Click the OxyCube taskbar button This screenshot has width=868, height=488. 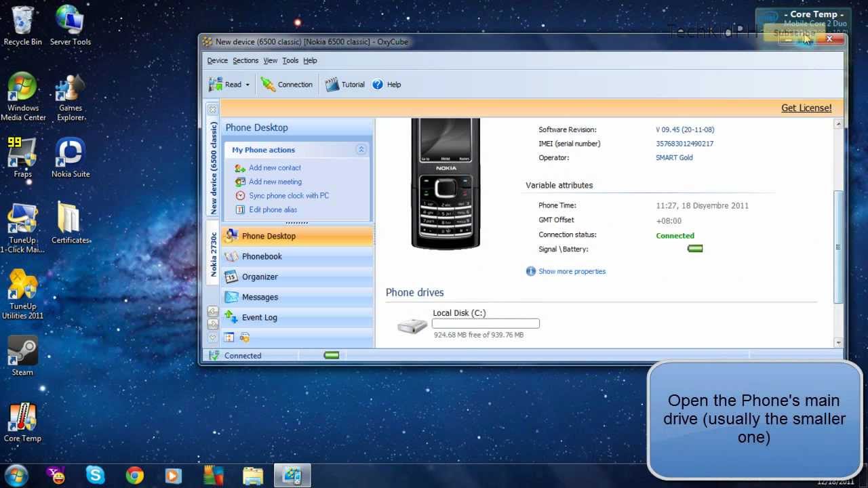[x=292, y=476]
